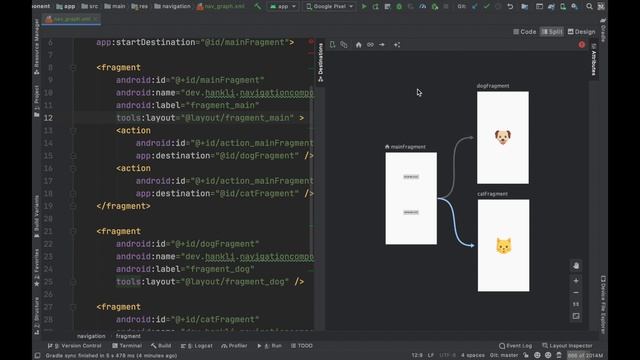Click the Revert undo arrow icon
This screenshot has width=640, height=360.
click(510, 6)
